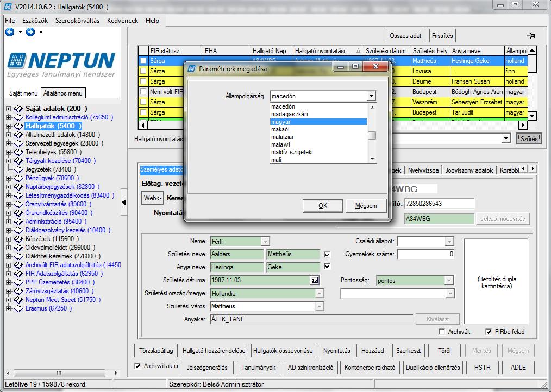This screenshot has height=392, width=551.
Task: Open the Pontosság dropdown
Action: point(449,280)
